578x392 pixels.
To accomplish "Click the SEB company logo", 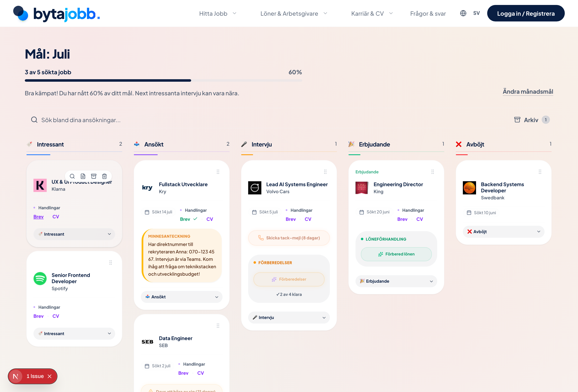I will click(147, 342).
